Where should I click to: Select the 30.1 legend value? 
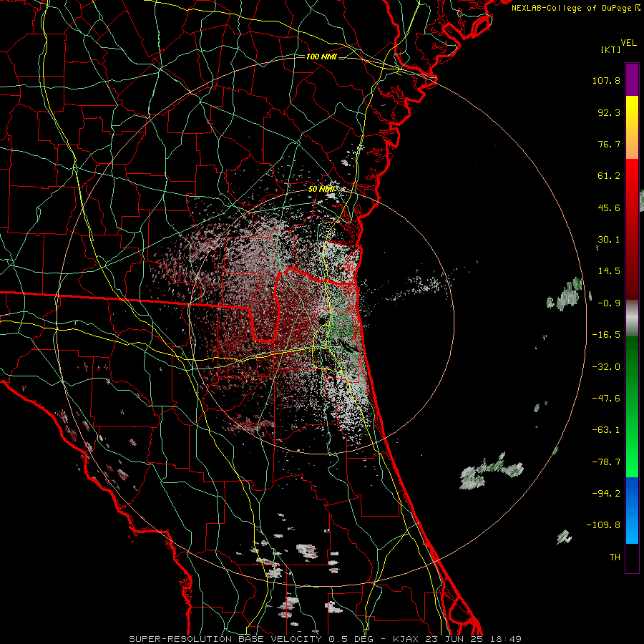point(609,240)
